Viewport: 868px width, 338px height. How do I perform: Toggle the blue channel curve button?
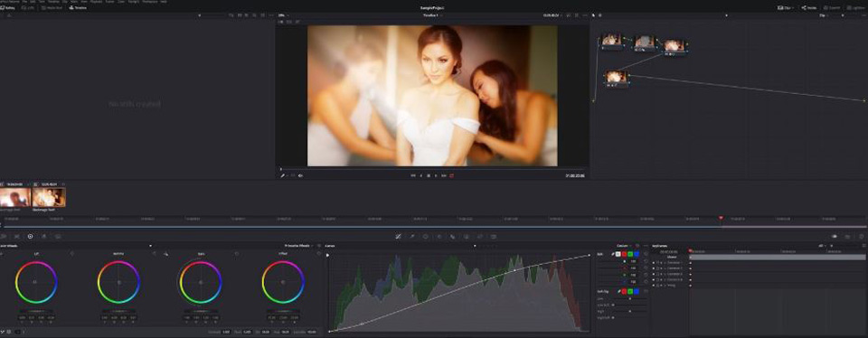pos(636,254)
